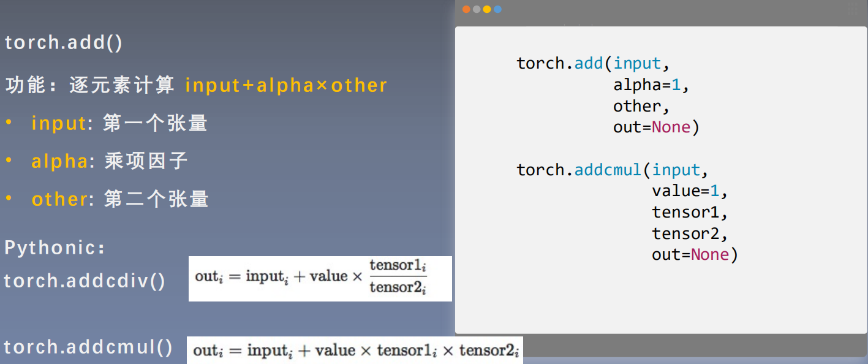
Task: Click the "torch.addcdiv()" slide label
Action: click(85, 281)
